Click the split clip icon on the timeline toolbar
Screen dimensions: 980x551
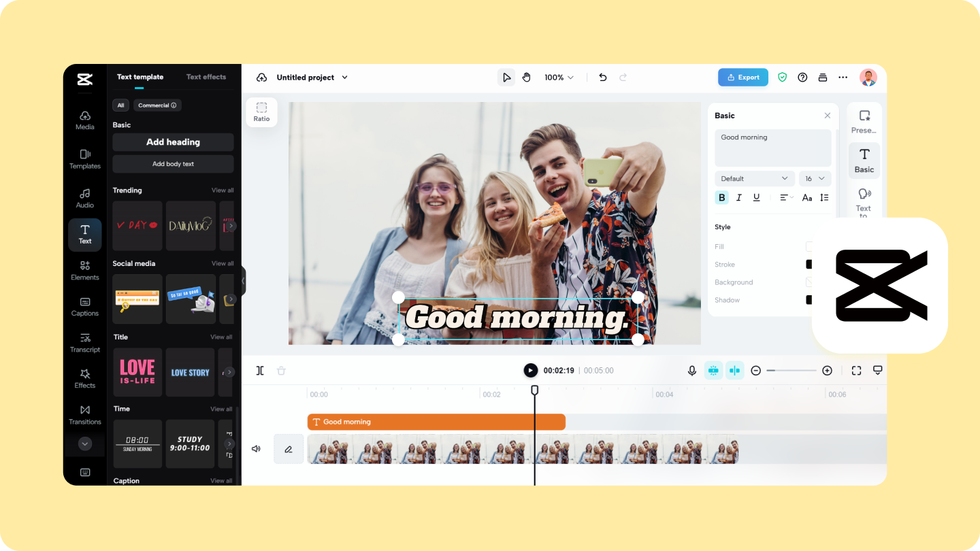pos(260,371)
